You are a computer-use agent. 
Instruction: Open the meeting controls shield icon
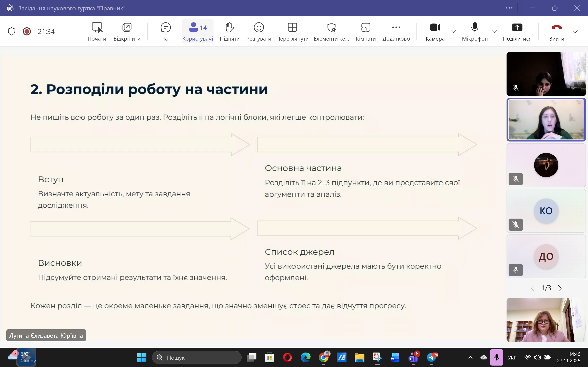point(11,31)
